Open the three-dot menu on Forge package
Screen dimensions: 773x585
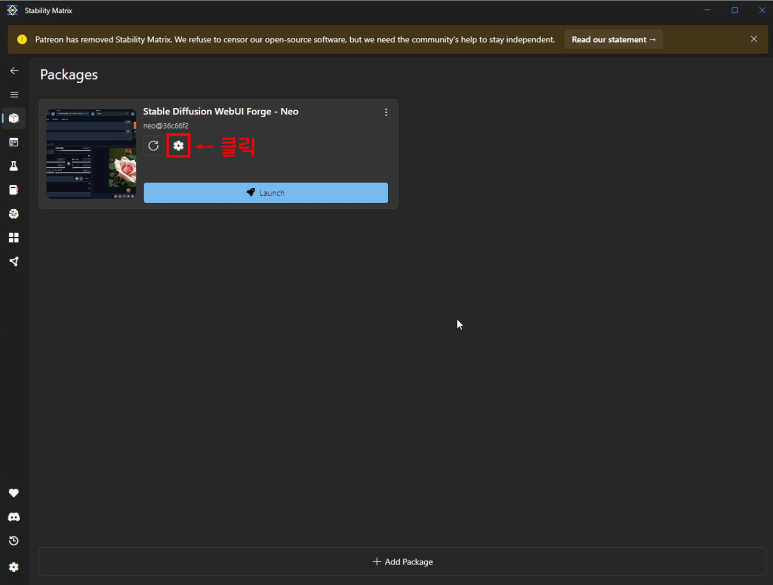(x=386, y=112)
